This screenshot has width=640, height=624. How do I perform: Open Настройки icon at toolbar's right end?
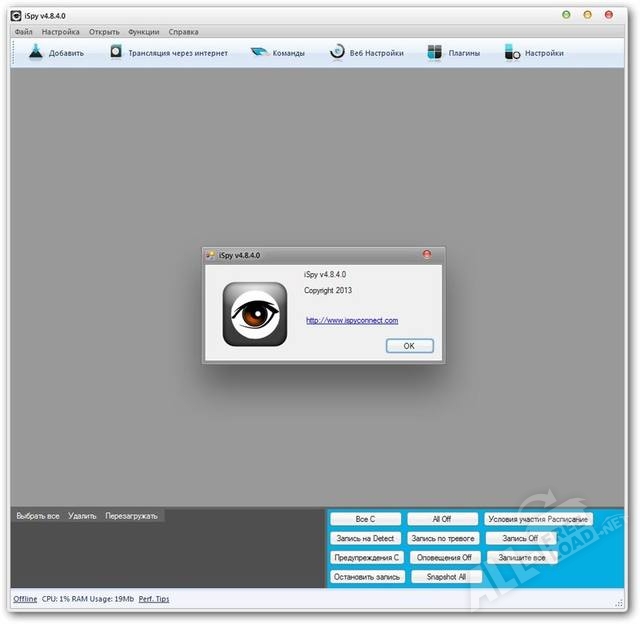[512, 53]
